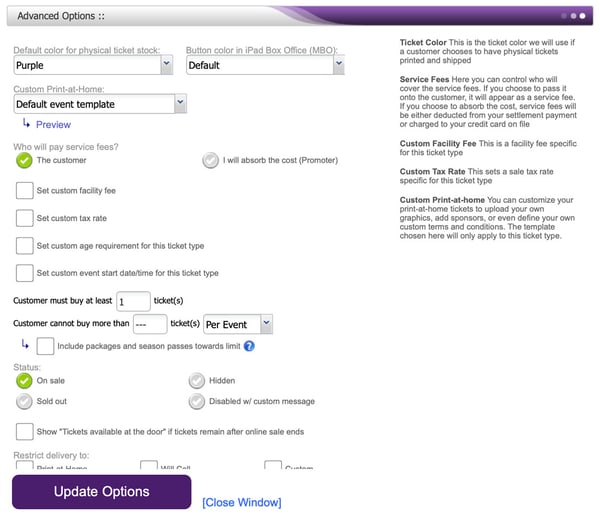This screenshot has width=600, height=522.
Task: Click the maximum tickets input field
Action: click(150, 324)
